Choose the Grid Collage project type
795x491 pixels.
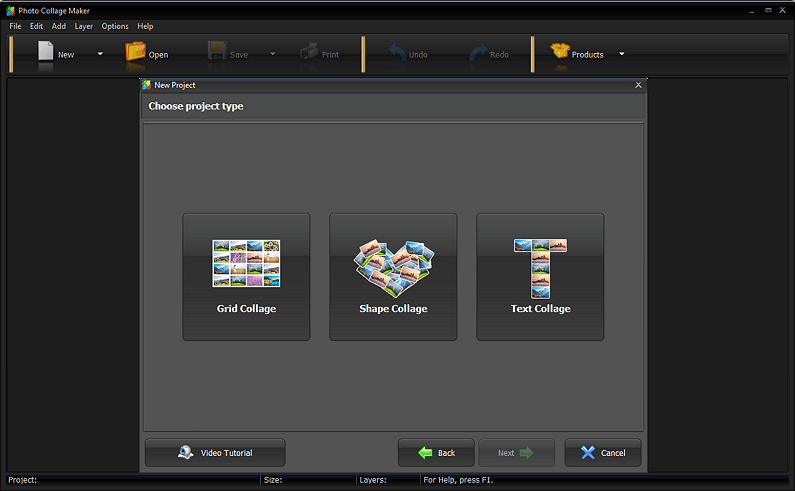click(x=246, y=277)
